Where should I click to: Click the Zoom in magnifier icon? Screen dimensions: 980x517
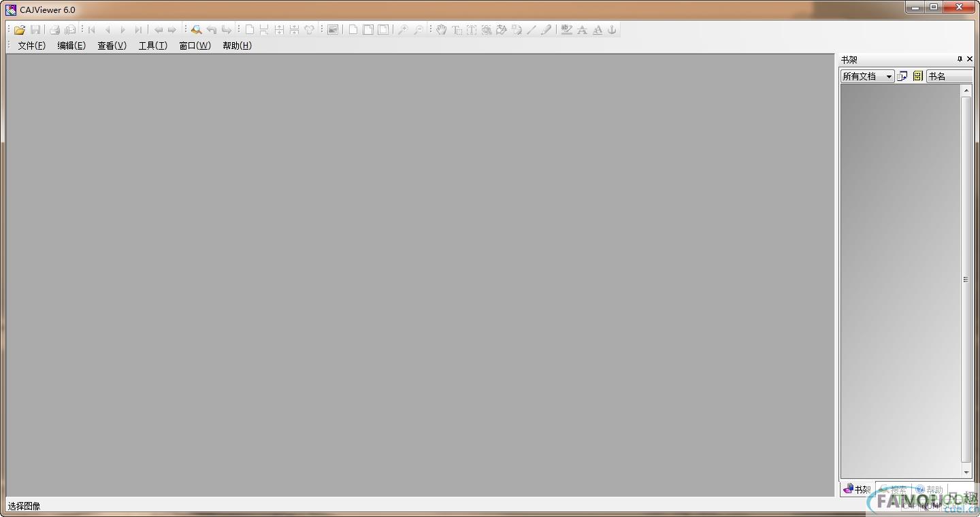click(403, 30)
